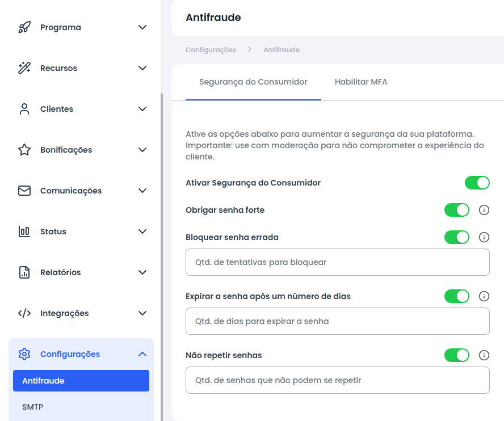This screenshot has height=421, width=504.
Task: Turn off Expirar a senha toggle
Action: tap(457, 296)
